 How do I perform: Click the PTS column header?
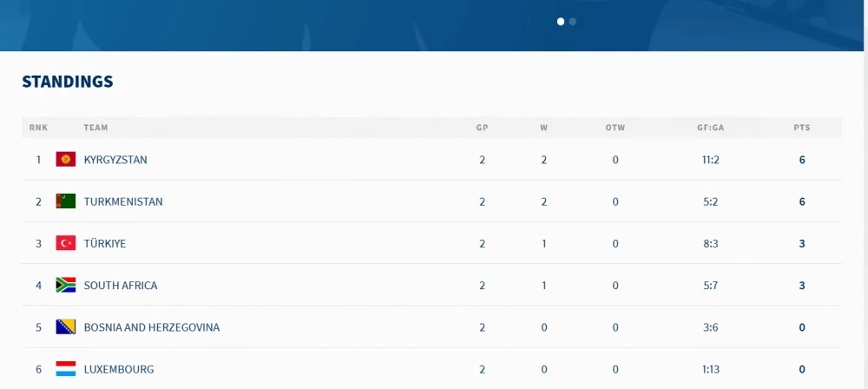(801, 128)
